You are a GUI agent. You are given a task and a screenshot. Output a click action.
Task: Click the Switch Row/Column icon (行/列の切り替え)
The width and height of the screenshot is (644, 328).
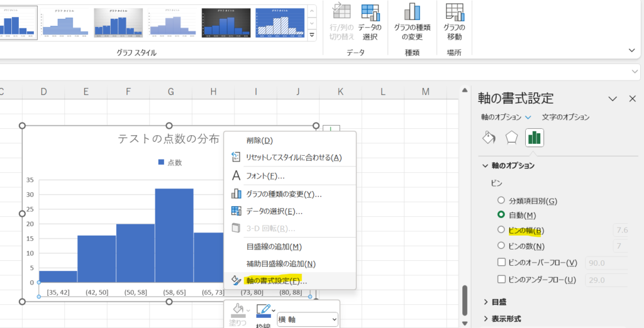[x=341, y=11]
